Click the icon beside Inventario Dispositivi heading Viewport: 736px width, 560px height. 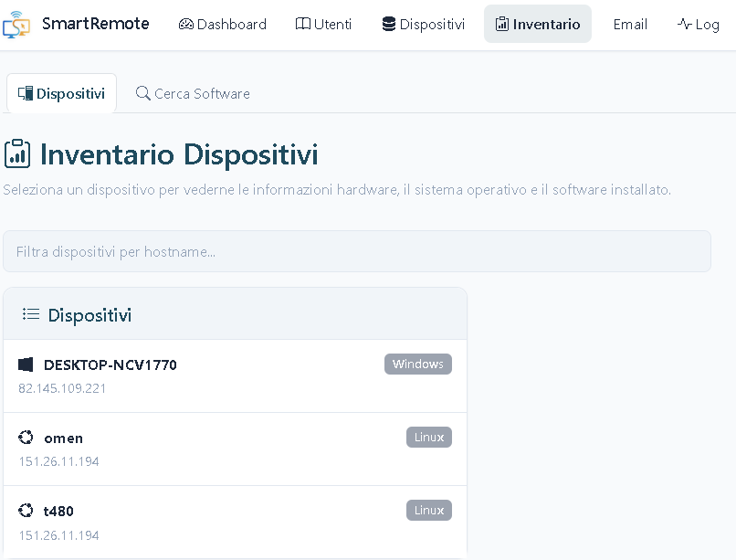coord(18,153)
